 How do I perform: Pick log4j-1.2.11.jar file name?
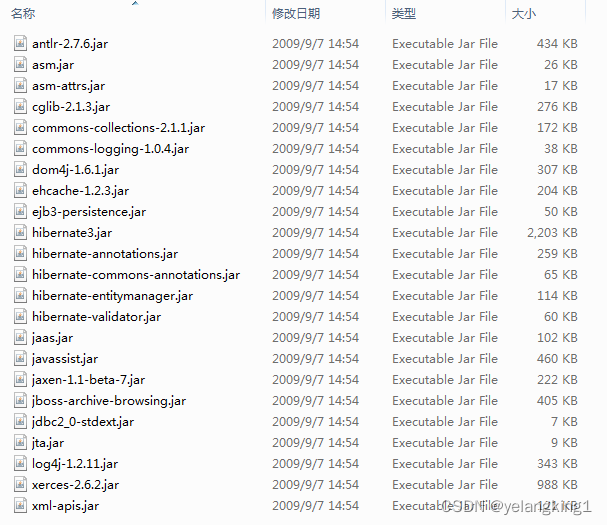pyautogui.click(x=75, y=464)
